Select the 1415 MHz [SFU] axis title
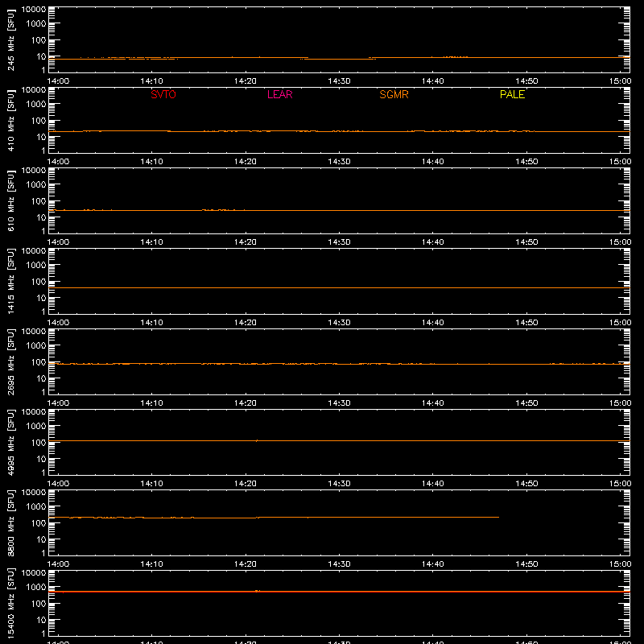Screen dimensions: 644x644 [x=10, y=281]
